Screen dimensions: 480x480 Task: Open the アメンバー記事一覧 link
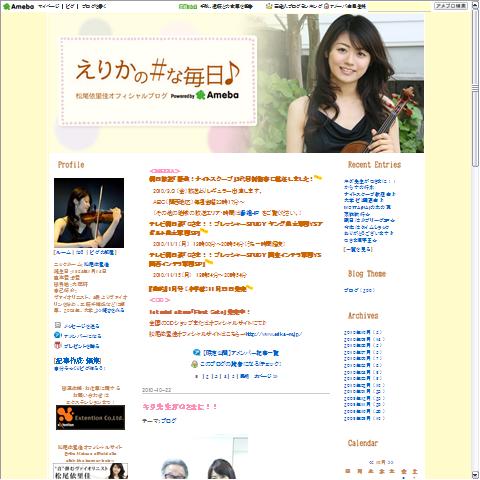[240, 353]
